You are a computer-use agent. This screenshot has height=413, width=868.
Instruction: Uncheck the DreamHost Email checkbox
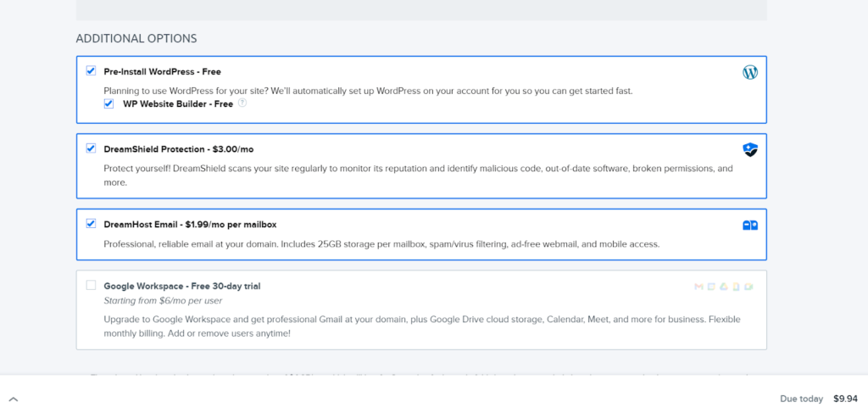[91, 224]
